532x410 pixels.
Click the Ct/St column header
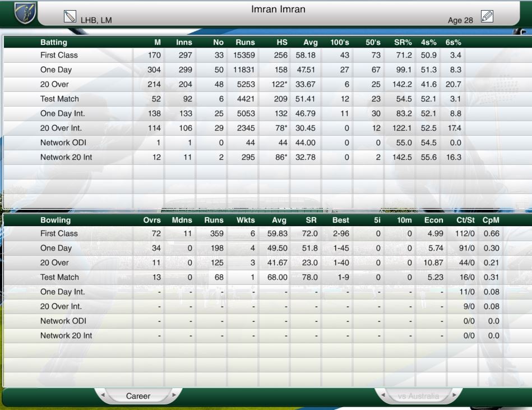[x=465, y=220]
